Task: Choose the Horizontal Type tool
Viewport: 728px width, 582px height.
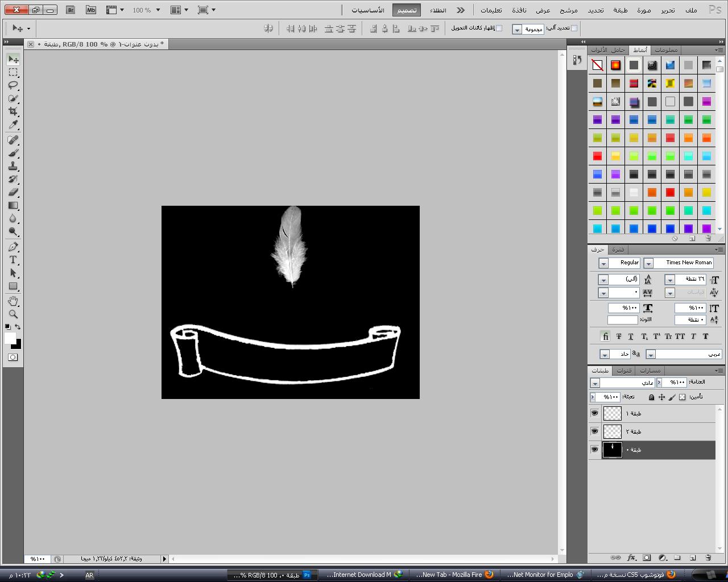Action: point(13,260)
